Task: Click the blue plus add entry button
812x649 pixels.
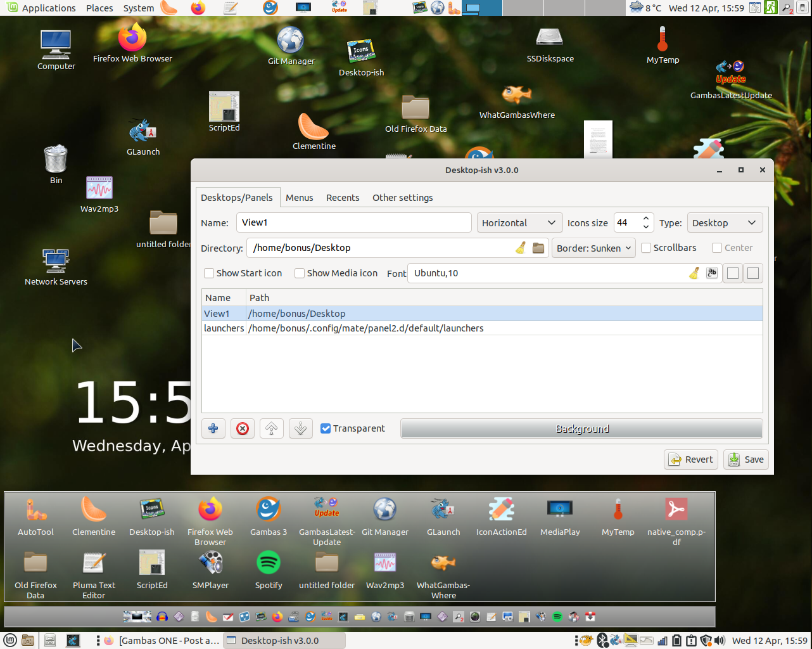Action: 213,429
